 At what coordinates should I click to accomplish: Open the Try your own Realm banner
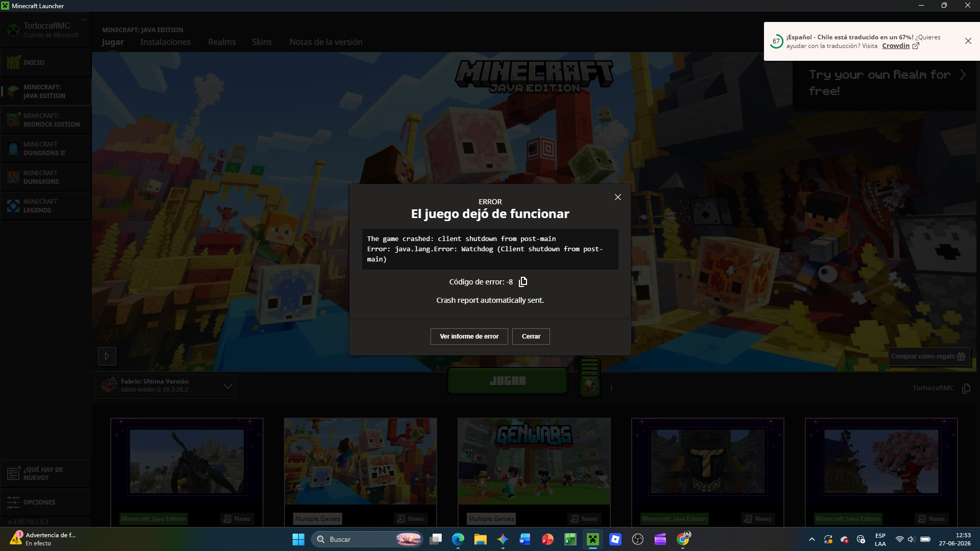885,83
